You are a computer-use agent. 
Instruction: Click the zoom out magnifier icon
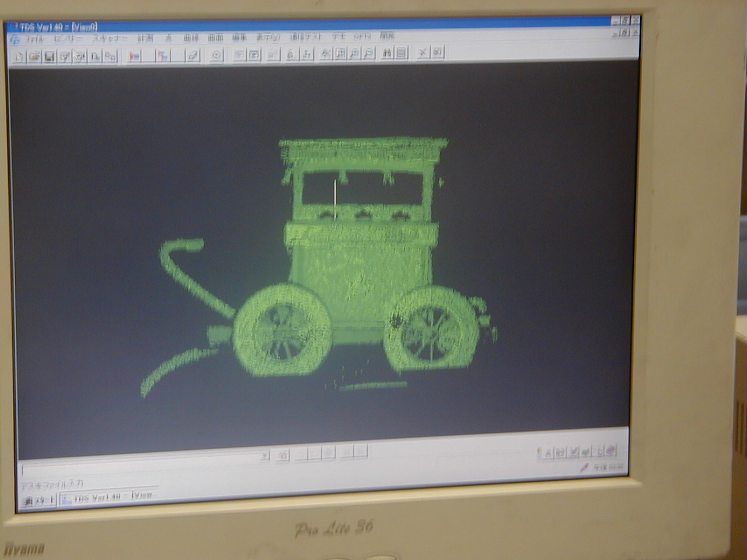[368, 54]
